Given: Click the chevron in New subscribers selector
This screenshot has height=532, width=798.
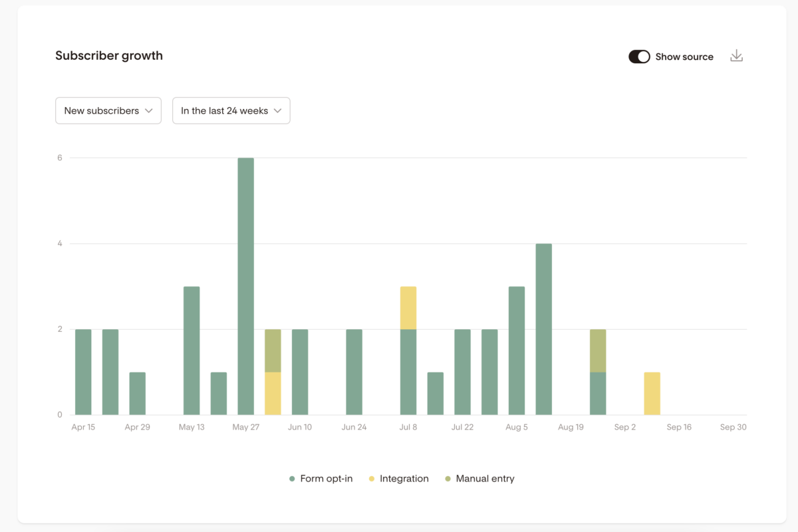Looking at the screenshot, I should 148,111.
